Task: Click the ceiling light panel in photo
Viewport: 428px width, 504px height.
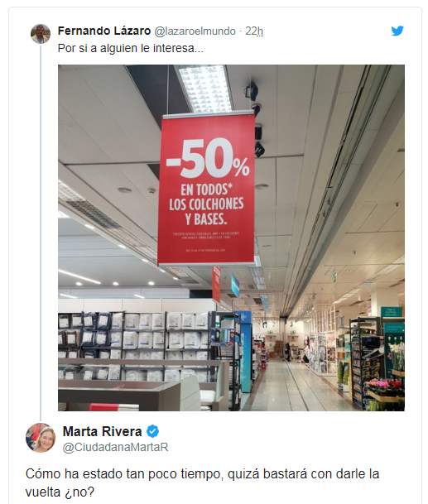Action: click(205, 89)
